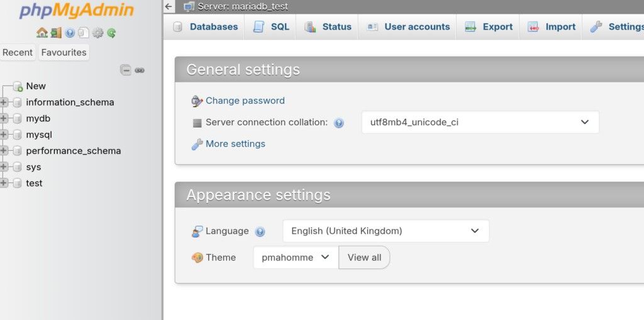
Task: Click the View all themes button
Action: pos(364,258)
